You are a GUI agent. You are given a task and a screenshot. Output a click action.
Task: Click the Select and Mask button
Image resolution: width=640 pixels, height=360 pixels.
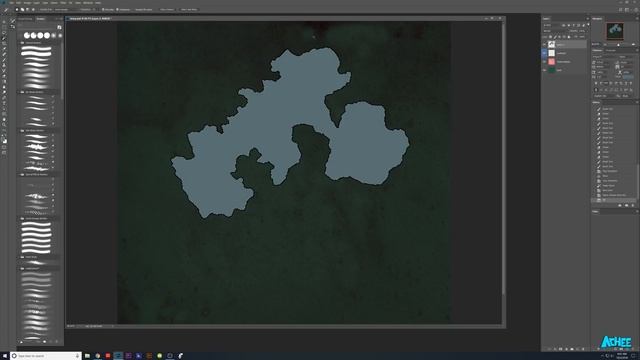pos(189,9)
